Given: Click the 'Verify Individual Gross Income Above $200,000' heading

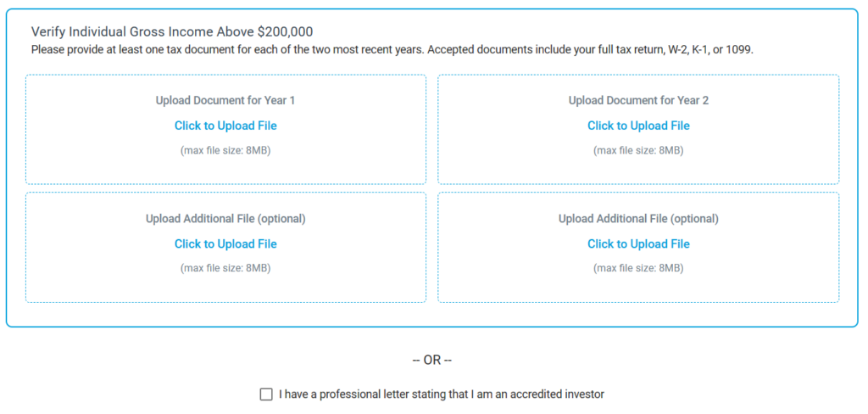Looking at the screenshot, I should pyautogui.click(x=172, y=31).
